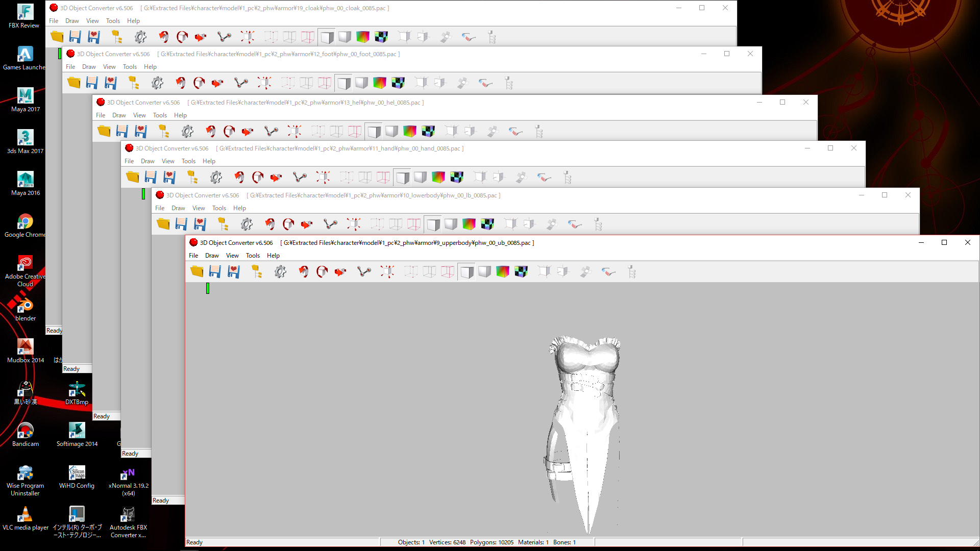The image size is (980, 551).
Task: Open the options gear icon
Action: [x=280, y=271]
